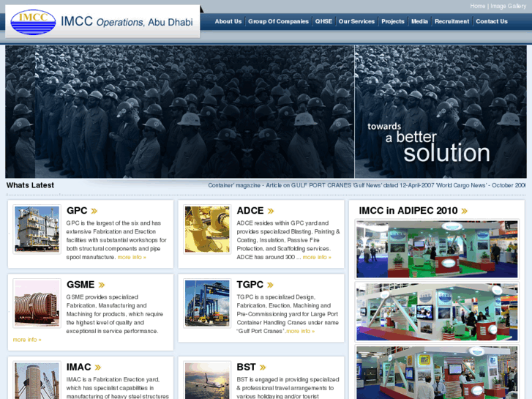
Task: Click the GPC heading link
Action: point(77,211)
